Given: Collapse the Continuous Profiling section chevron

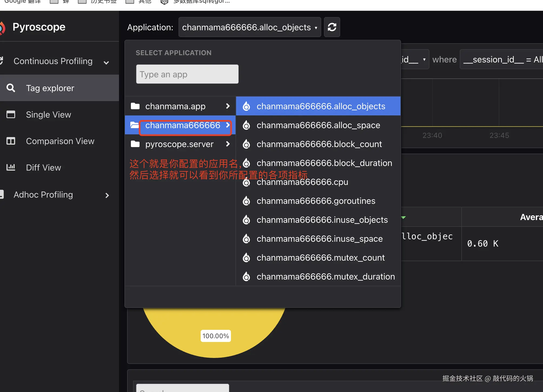Looking at the screenshot, I should coord(106,62).
